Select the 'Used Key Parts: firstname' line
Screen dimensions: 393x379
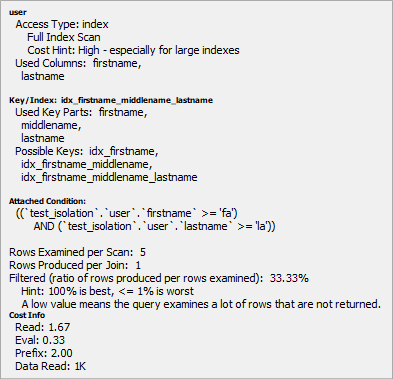point(81,112)
